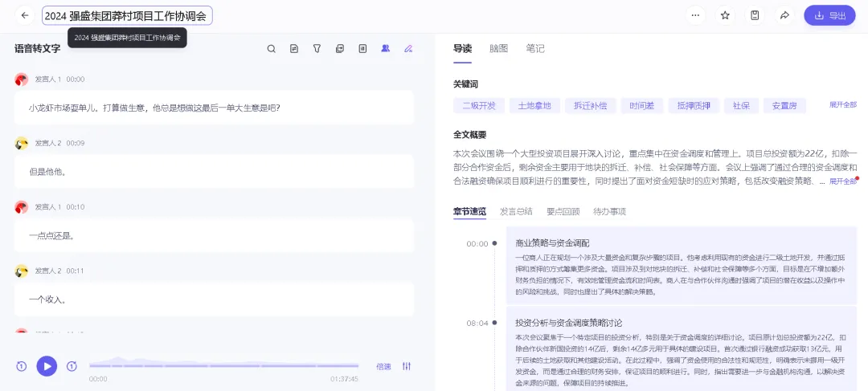The height and width of the screenshot is (391, 868).
Task: Click the save document icon in header
Action: click(755, 15)
